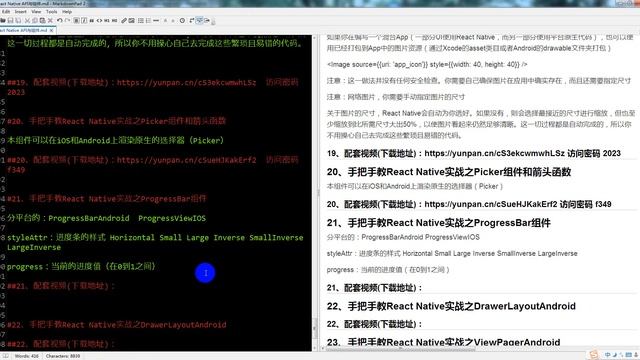The width and height of the screenshot is (640, 360).
Task: Open yunpan.cn/cSueHJKakErf2 link in preview
Action: coord(491,204)
